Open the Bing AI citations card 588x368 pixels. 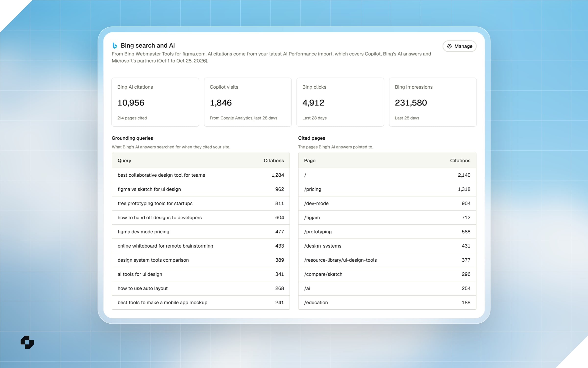pyautogui.click(x=155, y=102)
